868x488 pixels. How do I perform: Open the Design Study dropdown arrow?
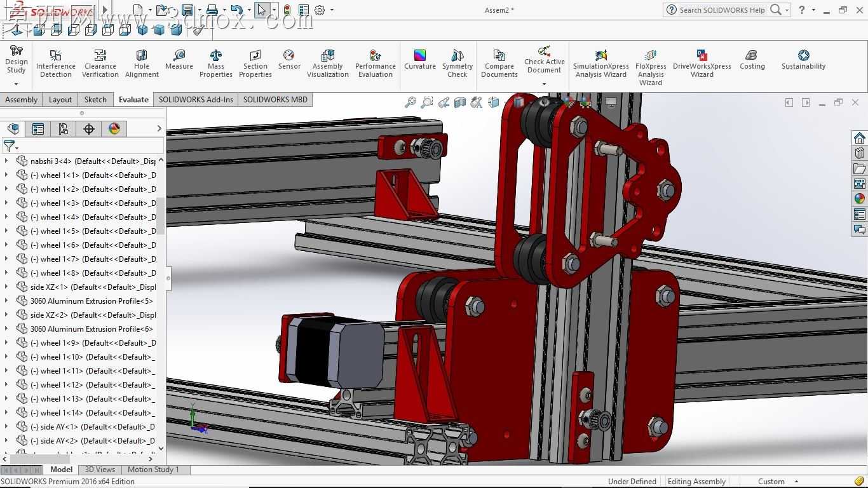(x=16, y=84)
